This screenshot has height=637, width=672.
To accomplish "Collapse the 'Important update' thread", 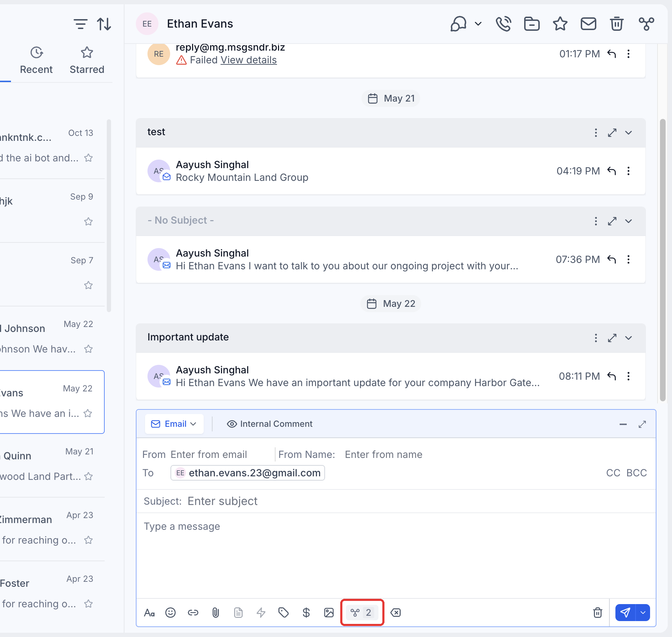I will click(628, 338).
